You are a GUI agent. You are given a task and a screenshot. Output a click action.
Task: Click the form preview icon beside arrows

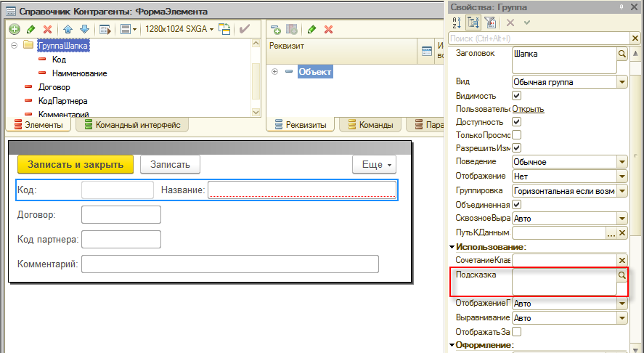click(105, 29)
